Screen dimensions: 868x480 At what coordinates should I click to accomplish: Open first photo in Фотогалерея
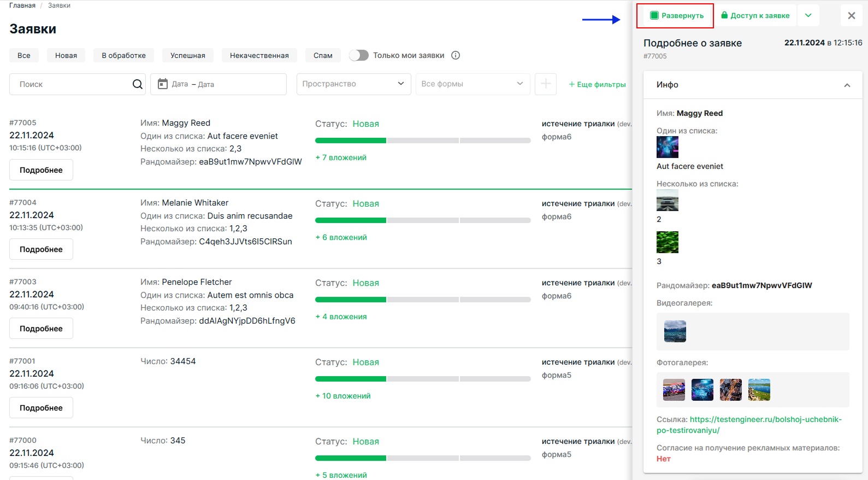pos(674,390)
